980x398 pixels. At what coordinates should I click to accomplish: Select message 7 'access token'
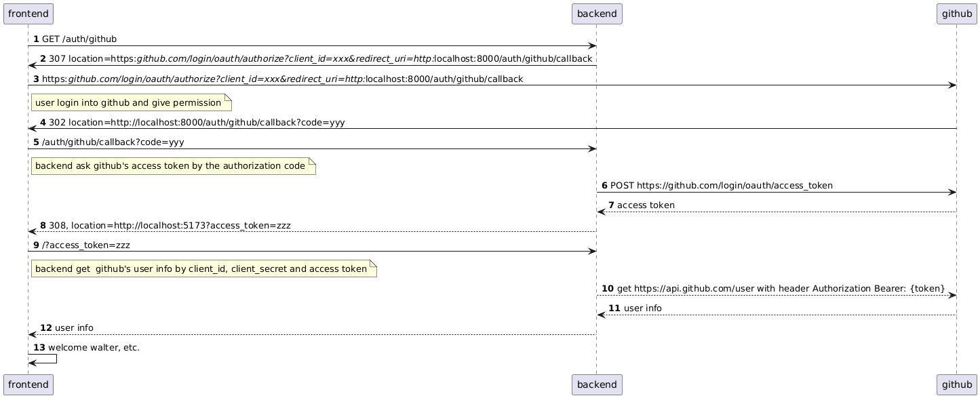coord(642,205)
